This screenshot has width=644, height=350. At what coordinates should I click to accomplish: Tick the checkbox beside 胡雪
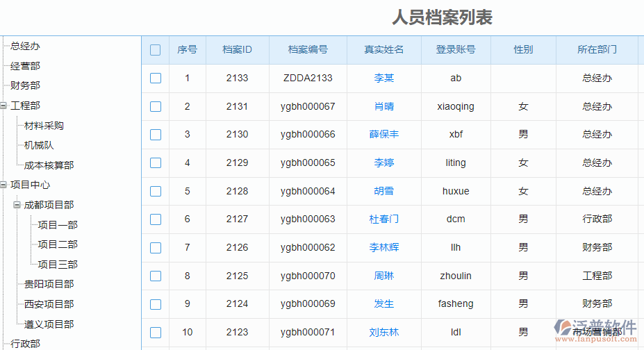click(x=155, y=191)
